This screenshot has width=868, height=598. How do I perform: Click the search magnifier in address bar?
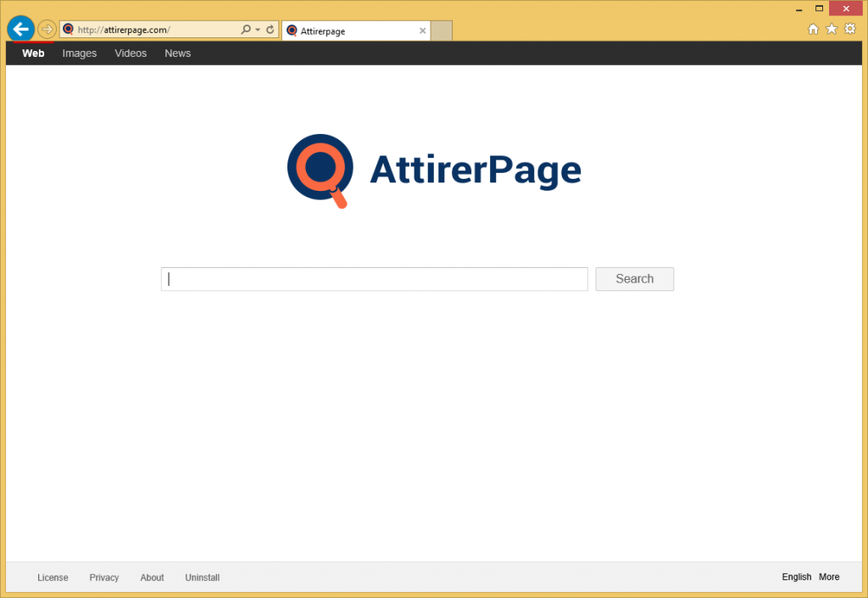[x=246, y=30]
